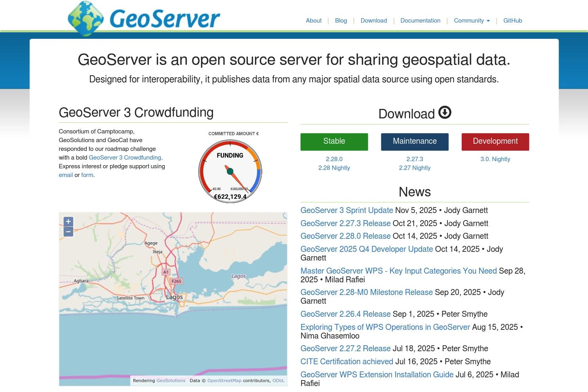
Task: Click the €622,129.4 committed amount value
Action: 230,197
